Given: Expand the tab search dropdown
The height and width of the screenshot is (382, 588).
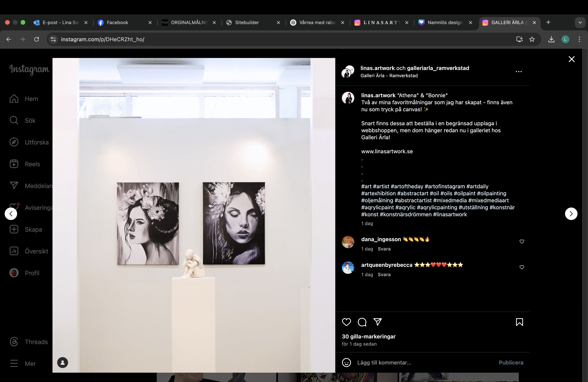Looking at the screenshot, I should pyautogui.click(x=580, y=23).
